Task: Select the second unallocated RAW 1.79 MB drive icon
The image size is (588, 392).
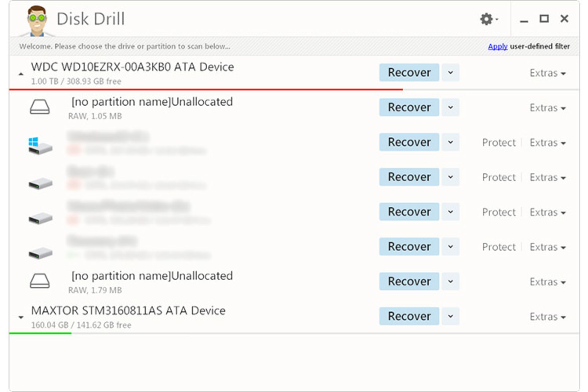Action: click(40, 281)
